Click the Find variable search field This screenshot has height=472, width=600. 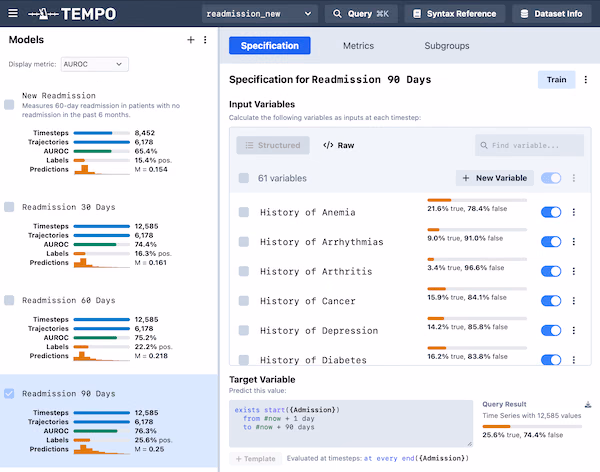tap(529, 145)
